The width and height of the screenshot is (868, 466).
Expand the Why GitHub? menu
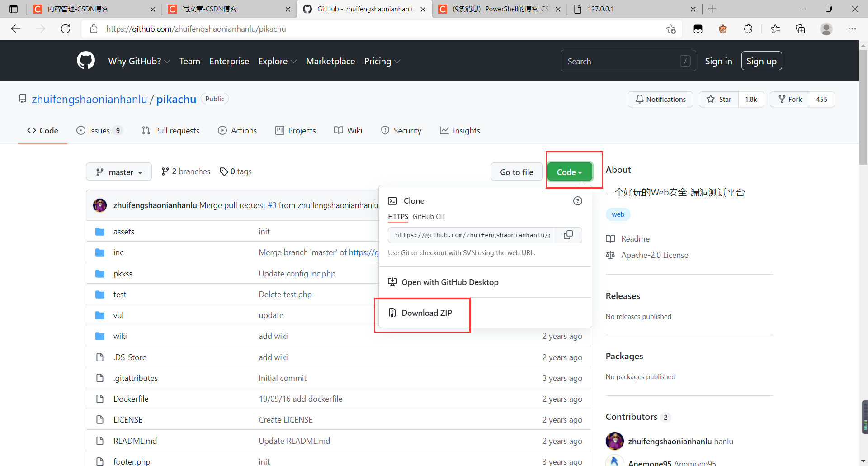pyautogui.click(x=139, y=61)
